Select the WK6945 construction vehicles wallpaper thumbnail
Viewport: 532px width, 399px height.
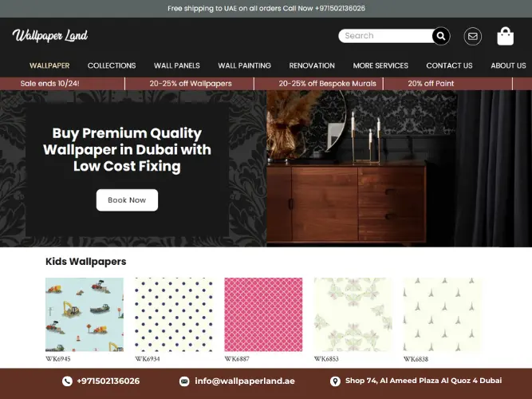point(85,314)
